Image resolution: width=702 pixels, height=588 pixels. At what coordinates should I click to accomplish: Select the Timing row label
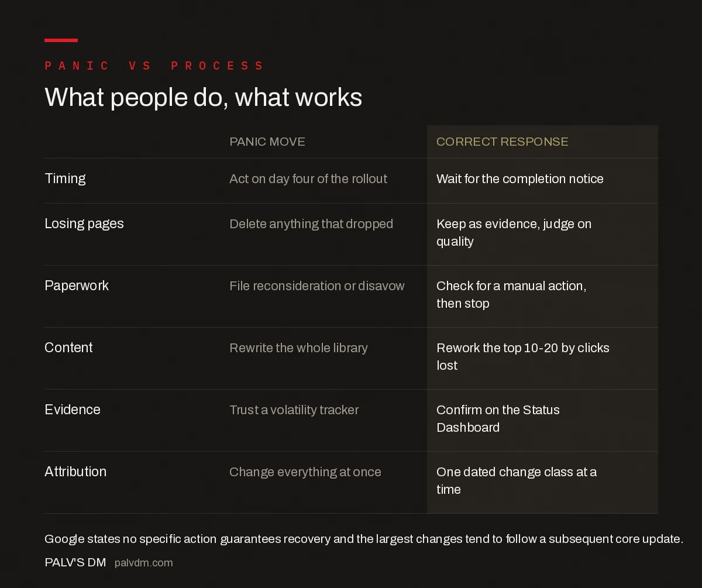coord(65,178)
